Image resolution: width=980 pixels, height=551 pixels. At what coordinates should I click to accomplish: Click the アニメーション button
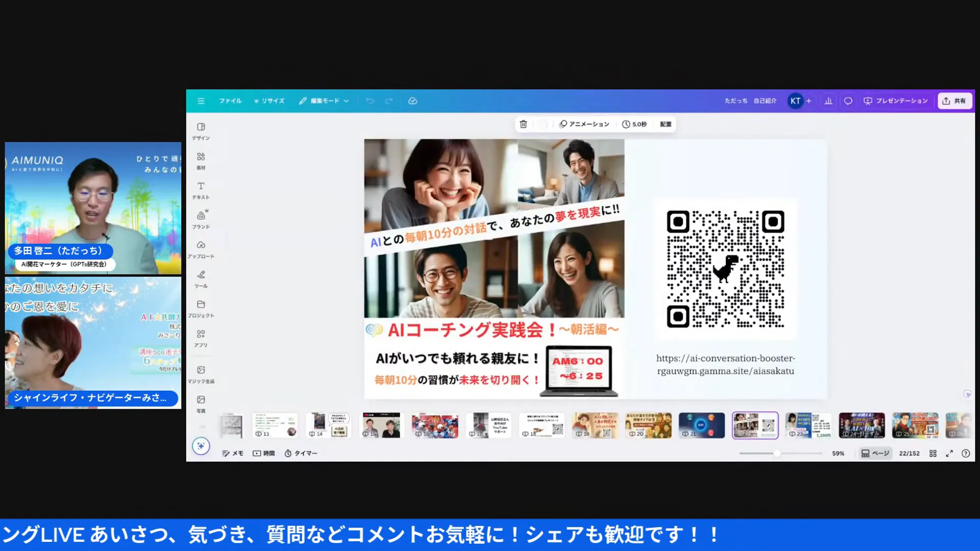(x=584, y=124)
